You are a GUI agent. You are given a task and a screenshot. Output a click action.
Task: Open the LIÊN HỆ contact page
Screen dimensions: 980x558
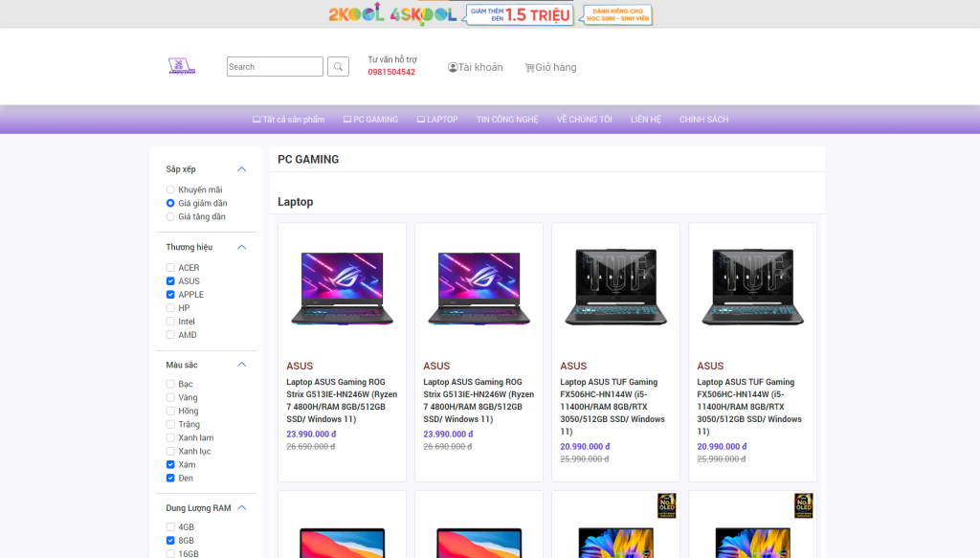646,120
